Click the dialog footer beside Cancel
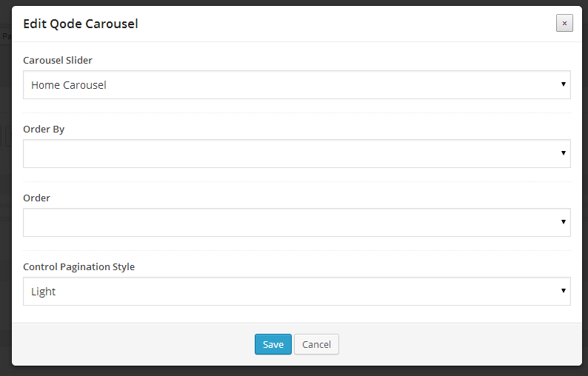The height and width of the screenshot is (376, 588). pos(444,344)
